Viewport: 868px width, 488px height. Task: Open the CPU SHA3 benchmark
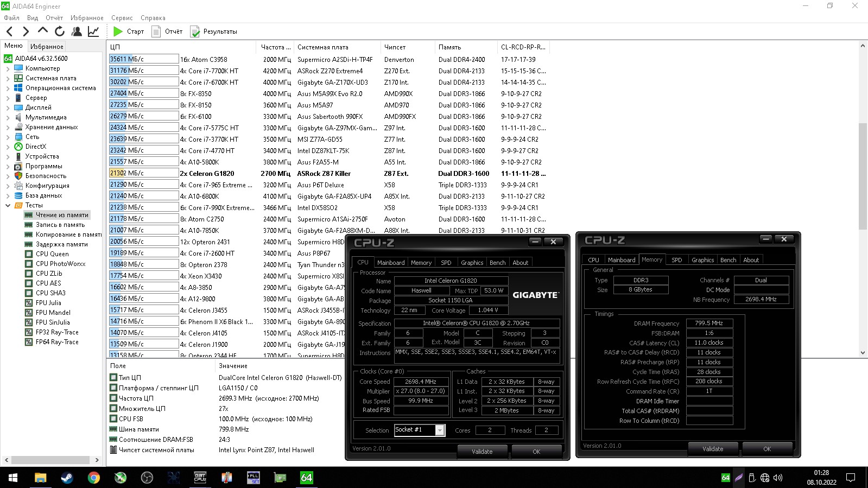point(50,293)
